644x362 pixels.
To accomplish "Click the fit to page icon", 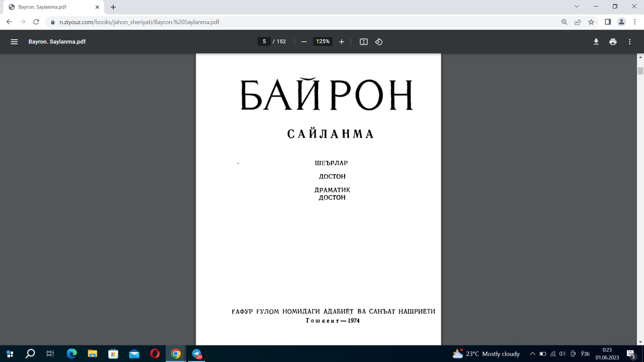I will point(363,42).
